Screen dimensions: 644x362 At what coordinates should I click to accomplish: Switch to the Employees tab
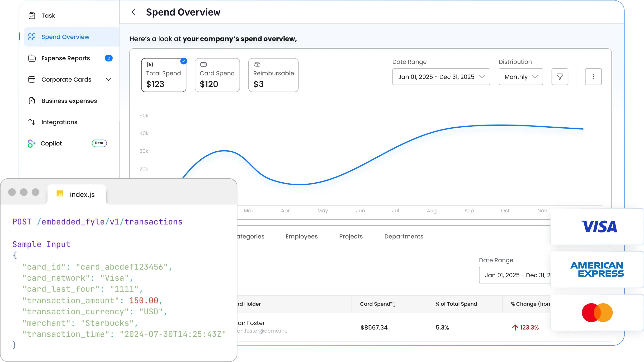click(301, 236)
